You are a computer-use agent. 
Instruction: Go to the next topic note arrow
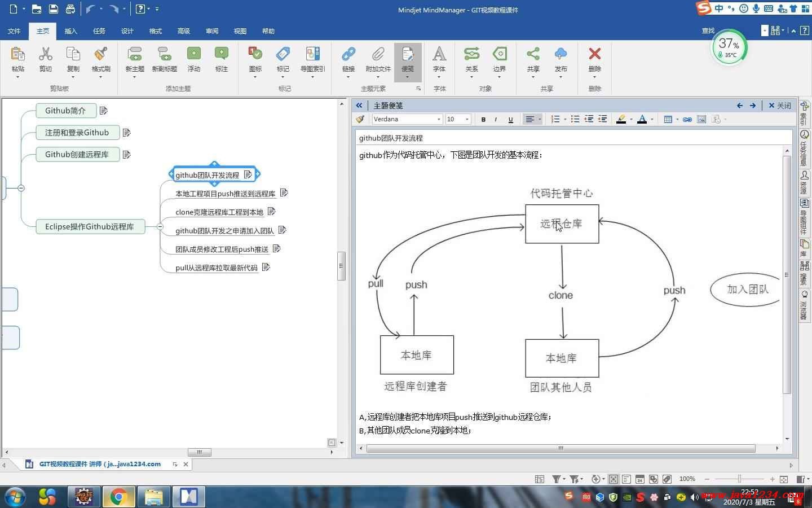[753, 106]
